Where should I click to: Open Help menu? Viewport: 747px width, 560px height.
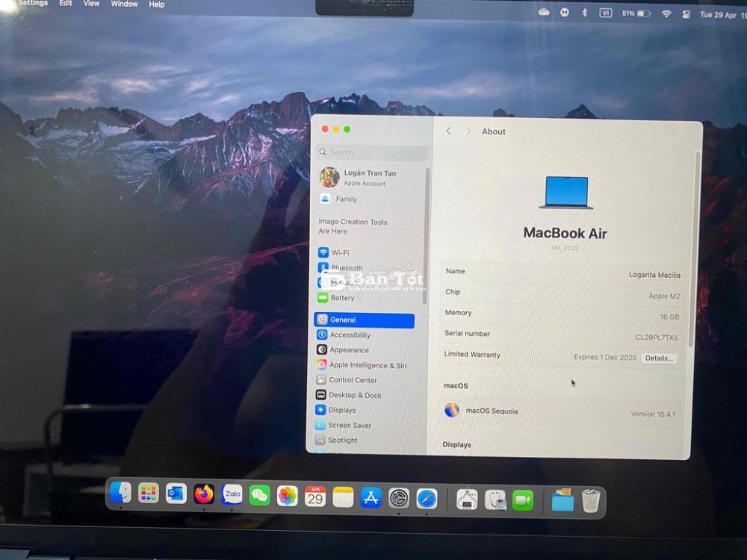click(x=156, y=4)
